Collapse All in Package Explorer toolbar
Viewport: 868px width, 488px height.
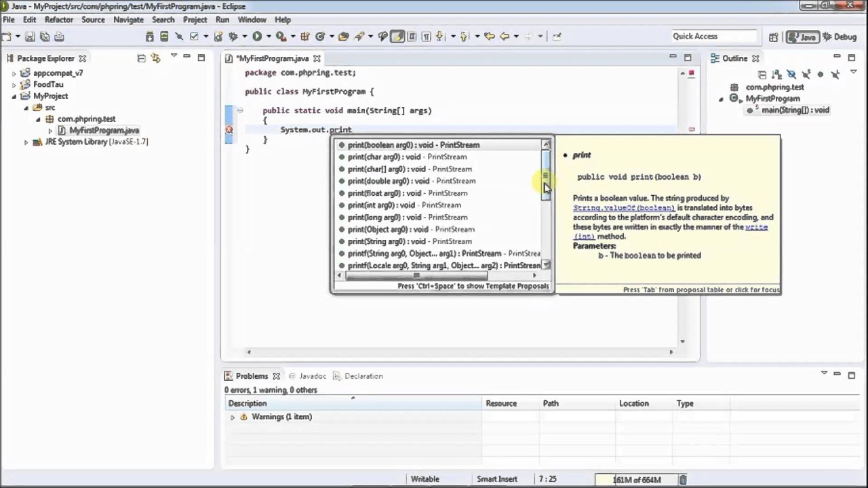tap(141, 58)
